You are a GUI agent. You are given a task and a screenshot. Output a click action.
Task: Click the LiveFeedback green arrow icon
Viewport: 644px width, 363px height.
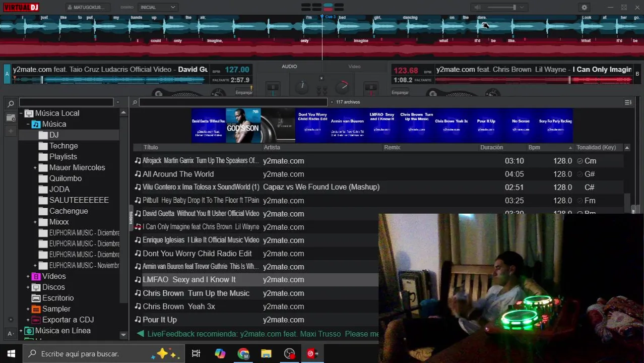coord(141,334)
